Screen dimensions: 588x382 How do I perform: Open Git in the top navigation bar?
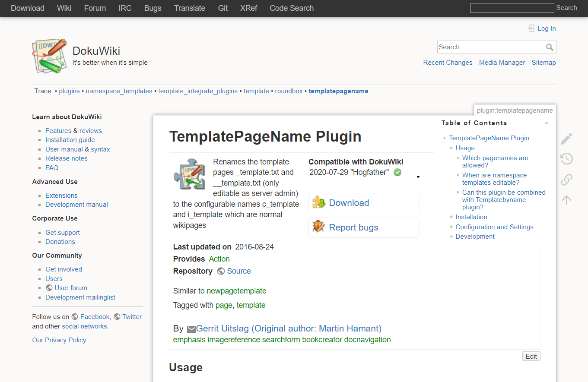tap(223, 8)
